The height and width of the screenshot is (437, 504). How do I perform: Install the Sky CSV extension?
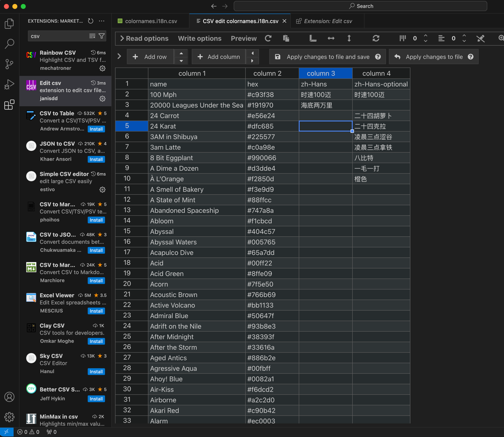(97, 372)
